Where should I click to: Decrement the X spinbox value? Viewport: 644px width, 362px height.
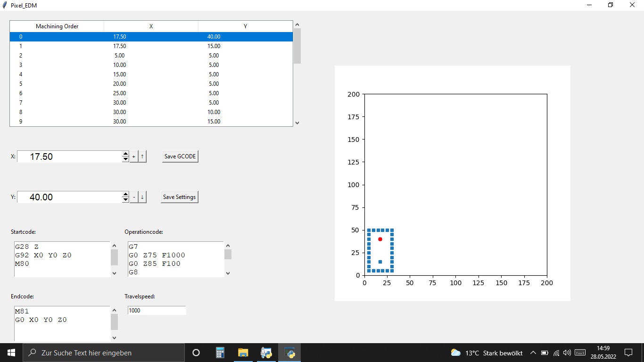125,159
